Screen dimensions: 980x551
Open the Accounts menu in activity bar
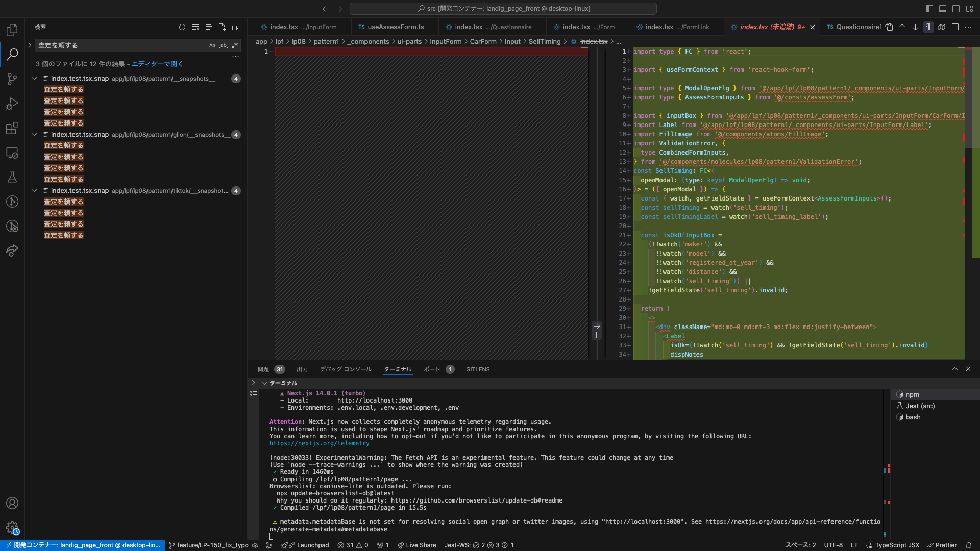pos(12,503)
